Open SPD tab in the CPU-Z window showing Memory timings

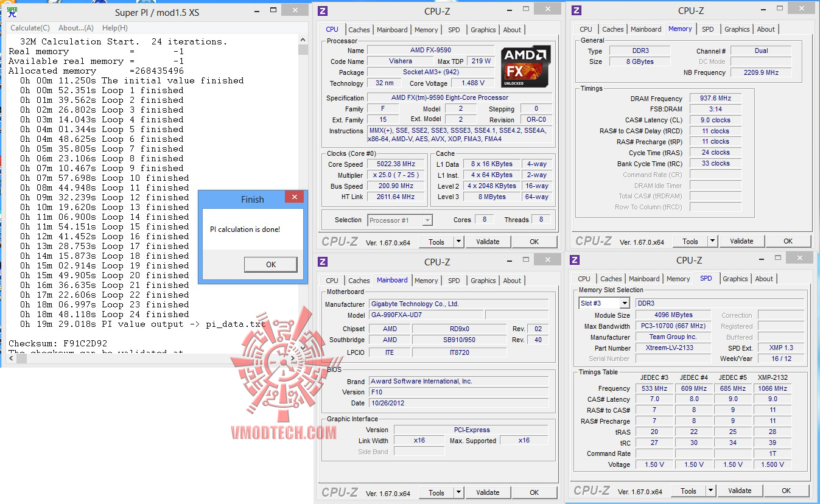point(708,29)
